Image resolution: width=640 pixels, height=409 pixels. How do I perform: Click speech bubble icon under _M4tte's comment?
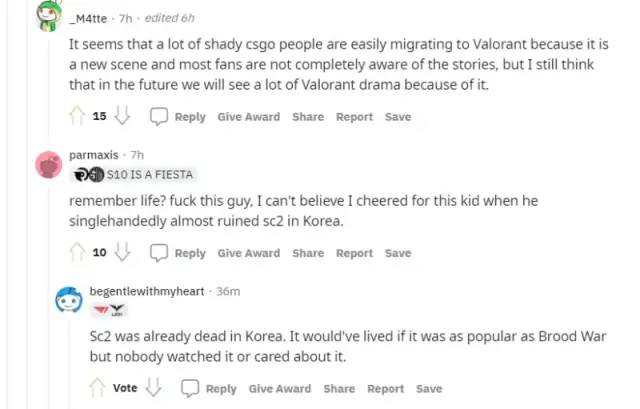159,117
